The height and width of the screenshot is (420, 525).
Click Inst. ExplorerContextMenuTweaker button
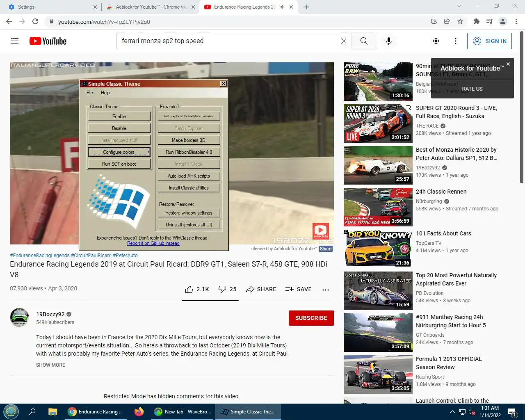coord(189,116)
